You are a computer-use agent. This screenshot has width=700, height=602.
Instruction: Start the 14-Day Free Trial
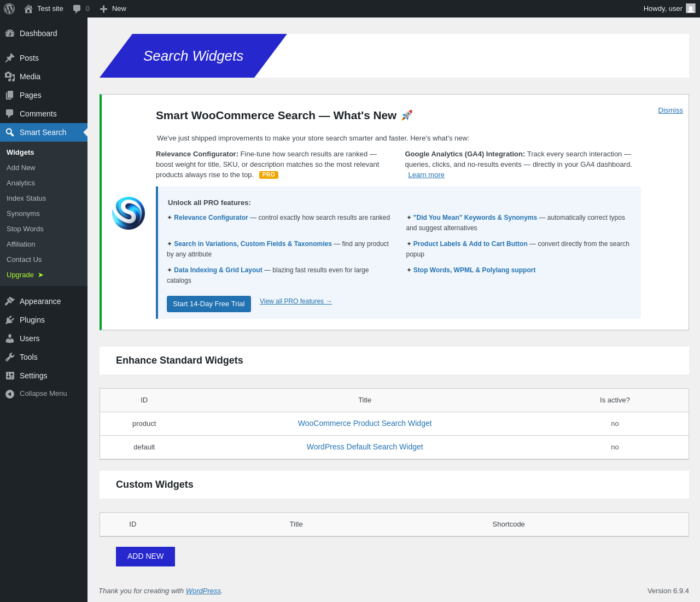click(209, 304)
